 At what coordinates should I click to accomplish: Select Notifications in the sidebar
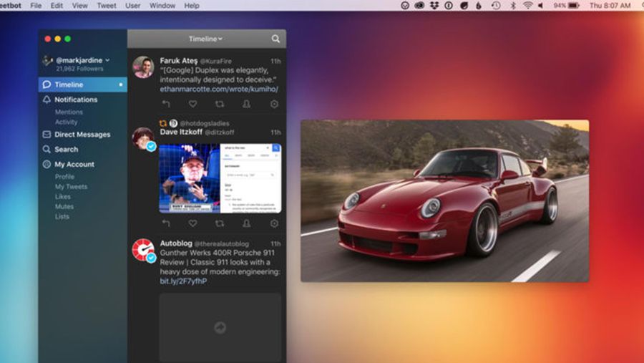coord(76,100)
